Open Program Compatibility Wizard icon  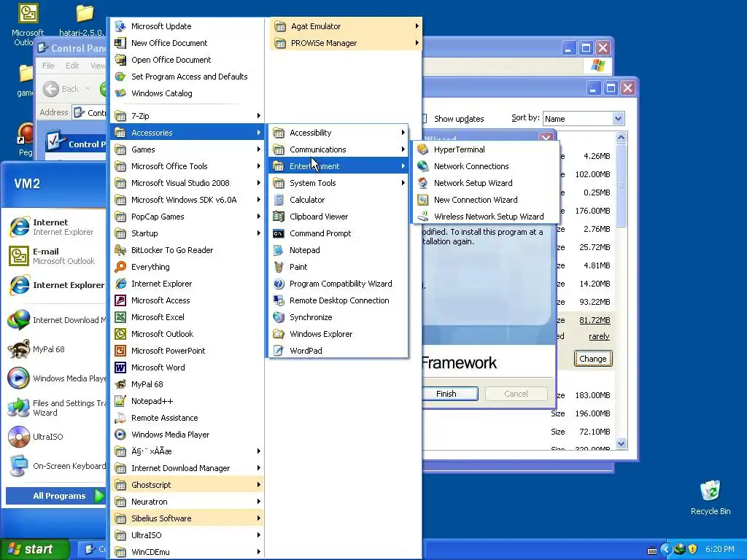279,284
